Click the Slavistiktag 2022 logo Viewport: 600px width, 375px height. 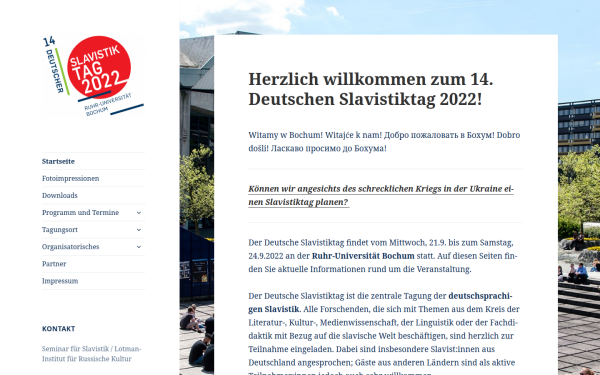pyautogui.click(x=93, y=76)
